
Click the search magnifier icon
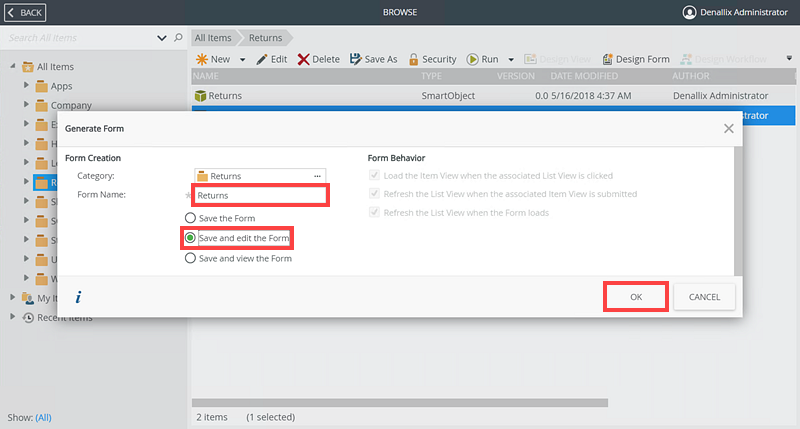(178, 37)
